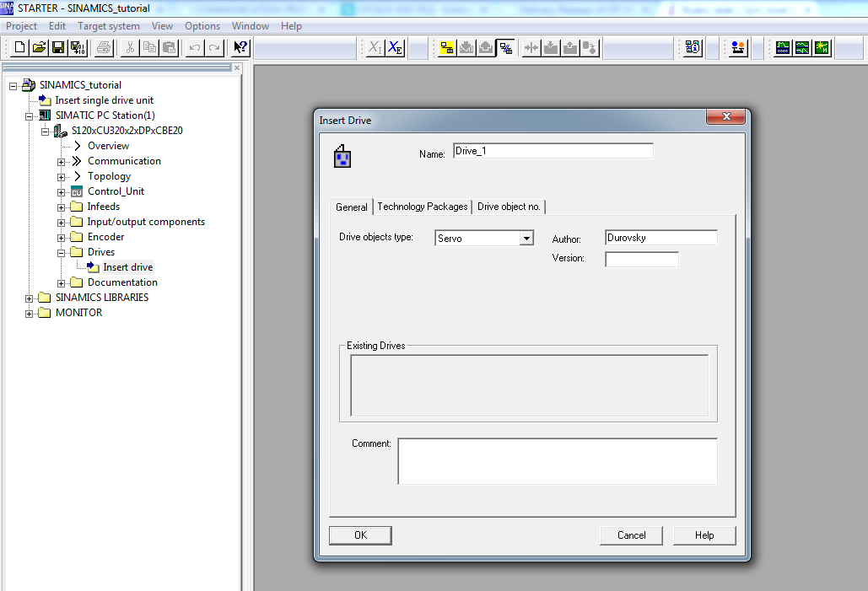The image size is (868, 591).
Task: Open the Trace function icon
Action: coord(783,47)
